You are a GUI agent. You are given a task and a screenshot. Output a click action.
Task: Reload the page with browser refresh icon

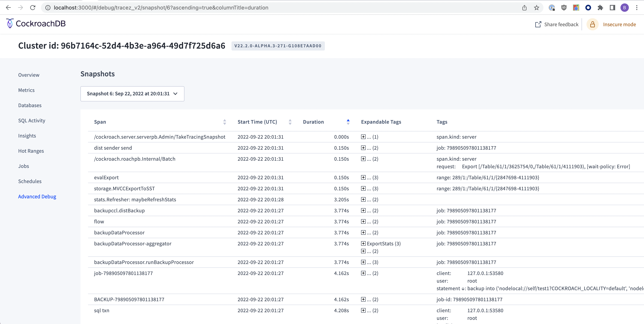click(33, 8)
